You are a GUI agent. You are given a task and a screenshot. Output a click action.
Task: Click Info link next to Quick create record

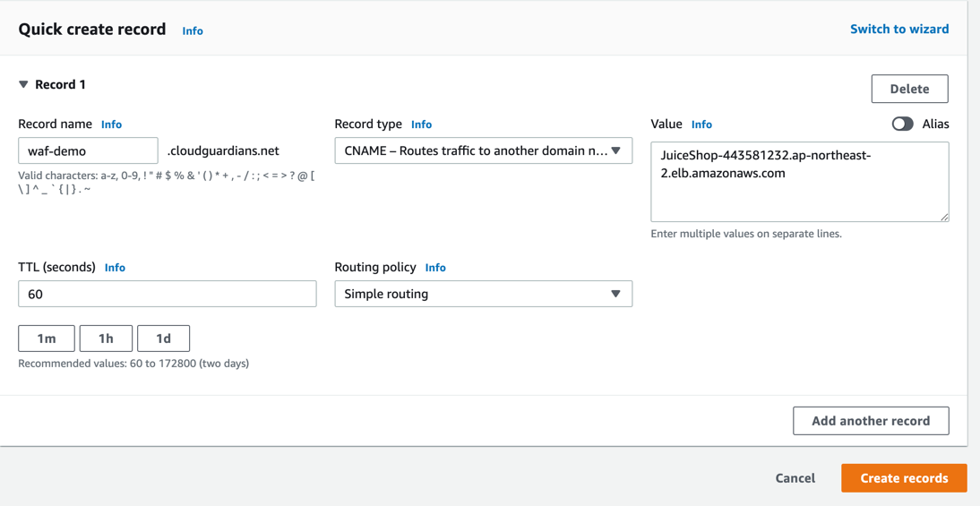pyautogui.click(x=193, y=30)
